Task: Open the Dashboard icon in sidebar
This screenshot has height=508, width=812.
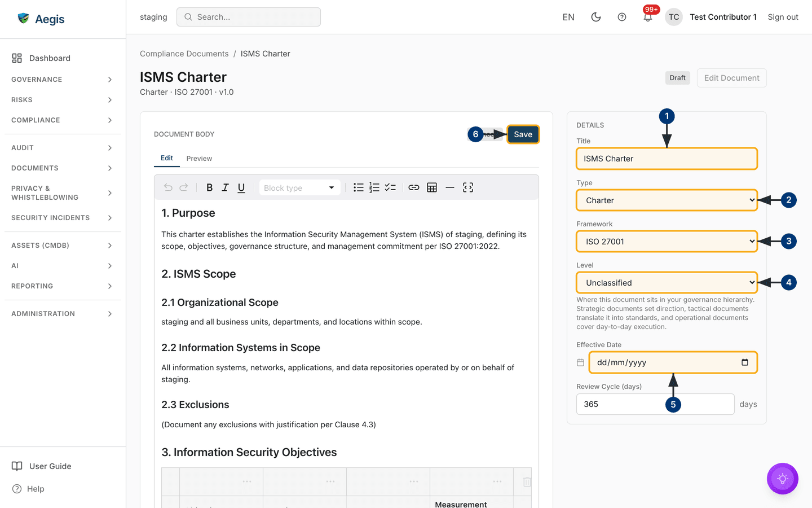Action: (17, 58)
